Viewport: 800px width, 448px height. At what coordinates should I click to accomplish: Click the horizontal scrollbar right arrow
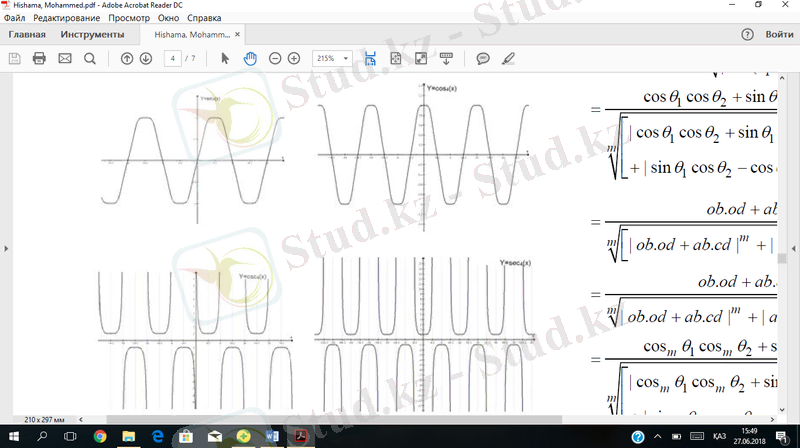772,419
